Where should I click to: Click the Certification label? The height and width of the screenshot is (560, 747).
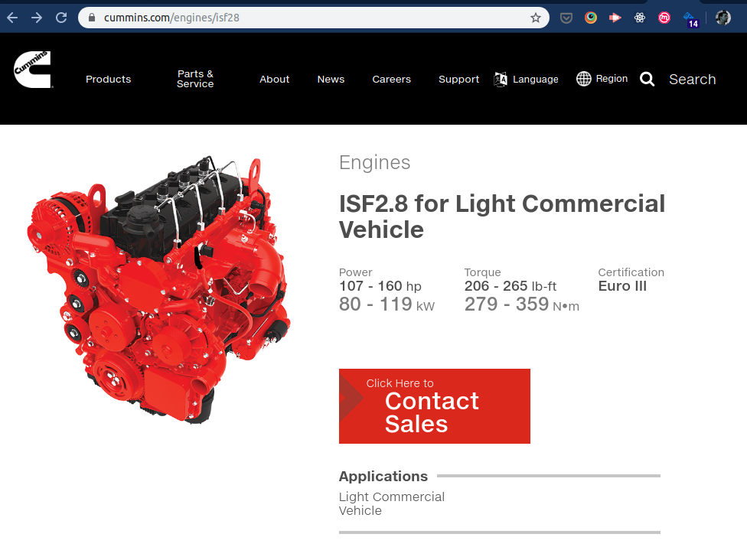coord(631,272)
